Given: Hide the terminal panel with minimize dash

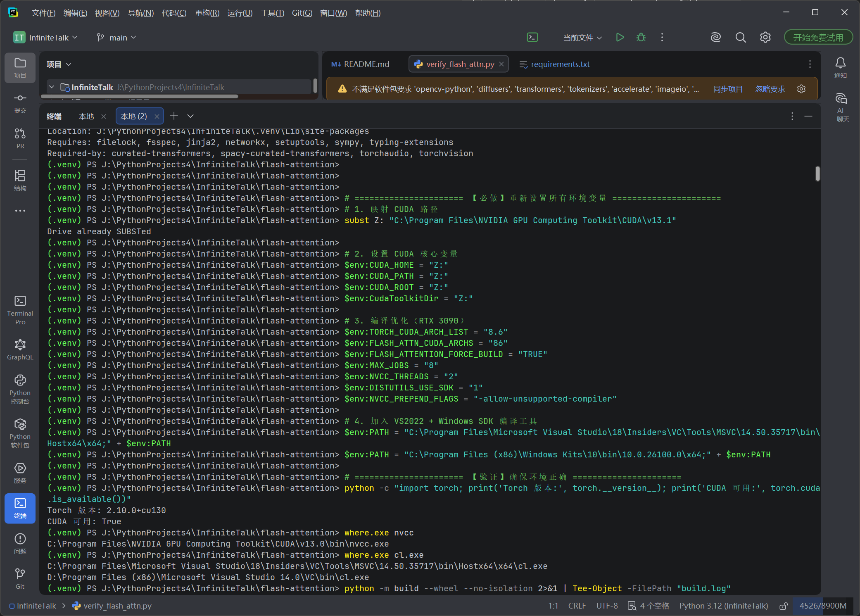Looking at the screenshot, I should point(808,117).
